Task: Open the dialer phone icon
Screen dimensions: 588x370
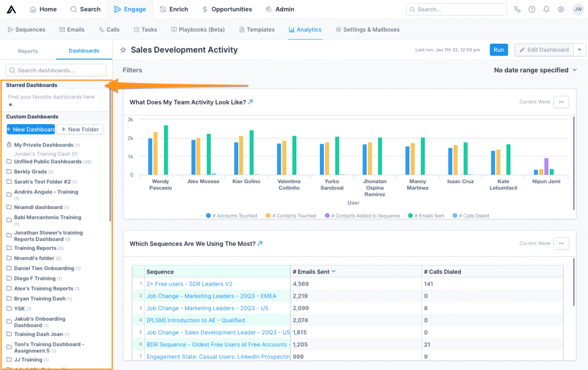Action: coord(516,9)
